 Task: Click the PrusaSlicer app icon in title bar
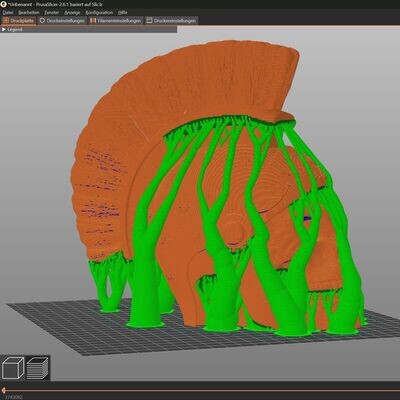pos(4,4)
